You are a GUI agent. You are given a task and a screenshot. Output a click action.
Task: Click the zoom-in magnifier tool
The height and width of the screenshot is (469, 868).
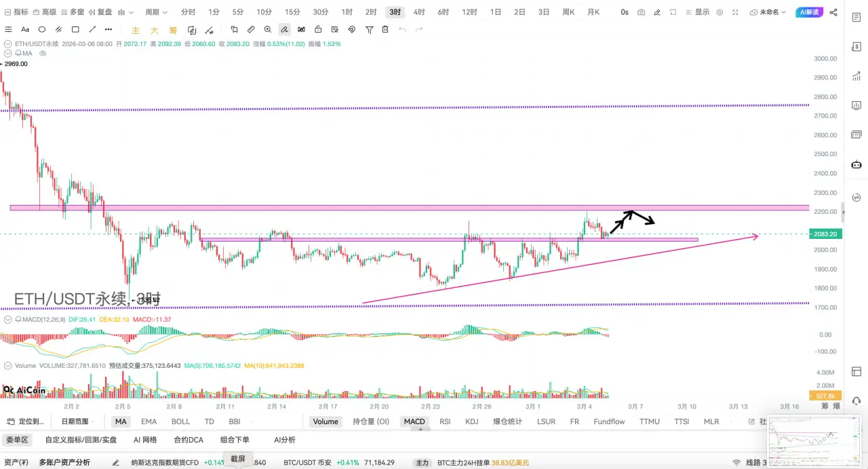click(x=268, y=29)
